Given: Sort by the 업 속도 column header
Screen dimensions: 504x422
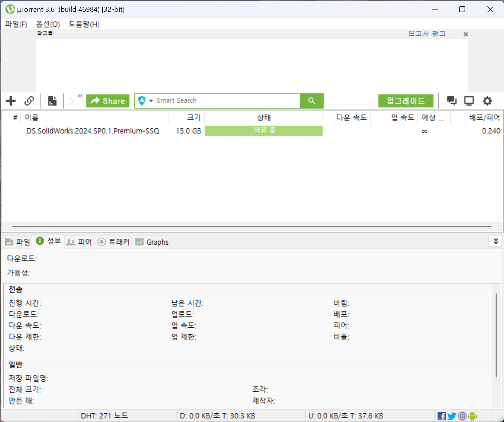Looking at the screenshot, I should click(x=394, y=118).
